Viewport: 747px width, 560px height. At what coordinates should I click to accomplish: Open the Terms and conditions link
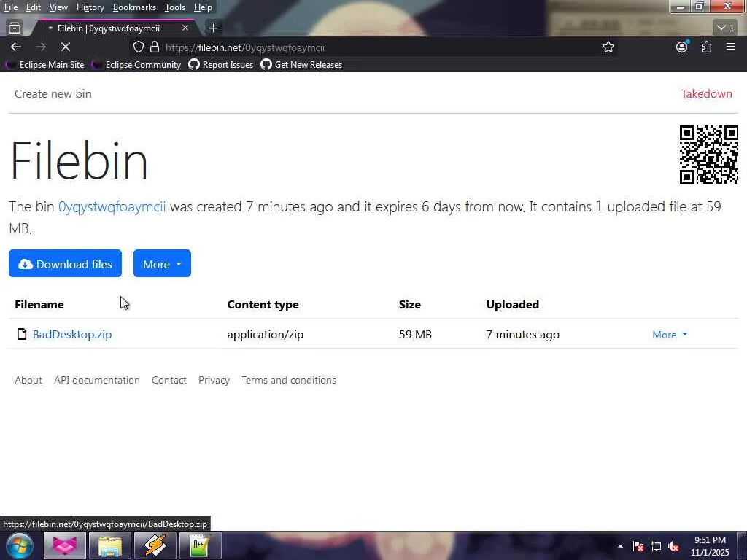click(289, 380)
